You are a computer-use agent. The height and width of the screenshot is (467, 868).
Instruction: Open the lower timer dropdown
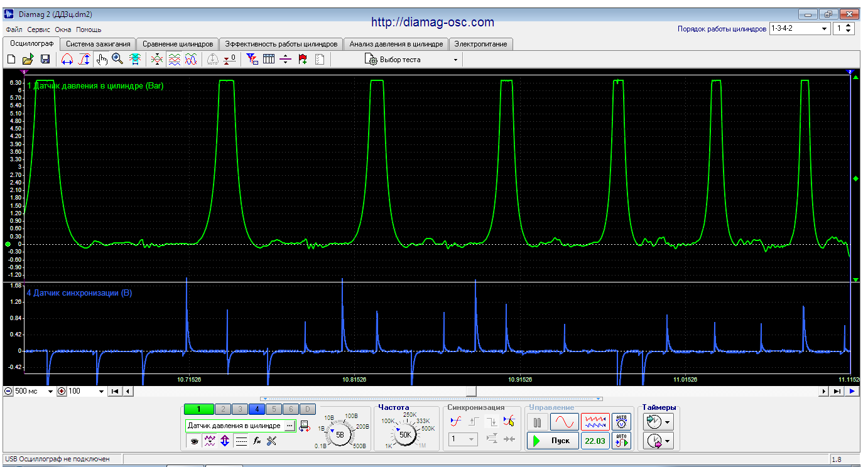(x=668, y=442)
